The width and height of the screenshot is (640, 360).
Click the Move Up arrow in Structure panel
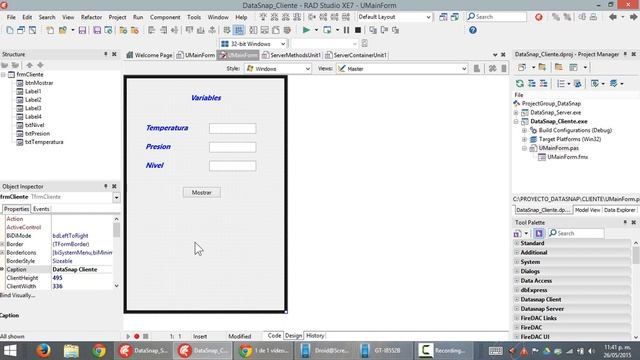(x=29, y=65)
